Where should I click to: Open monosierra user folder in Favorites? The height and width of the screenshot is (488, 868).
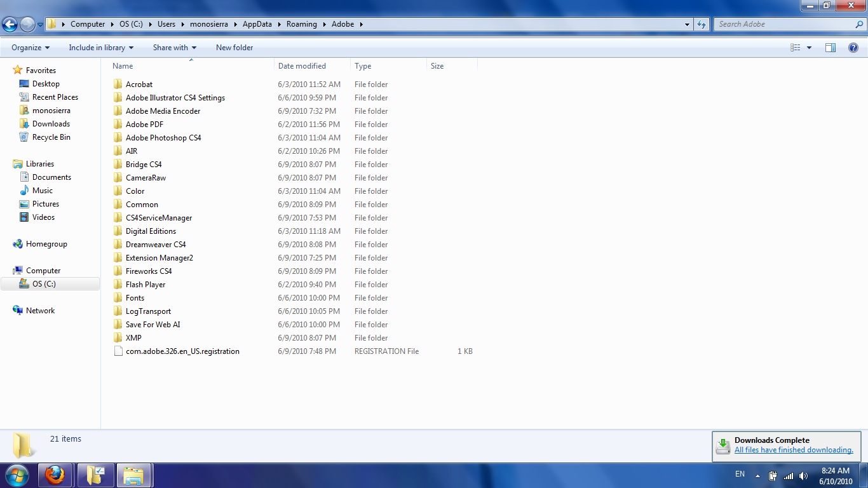click(51, 111)
